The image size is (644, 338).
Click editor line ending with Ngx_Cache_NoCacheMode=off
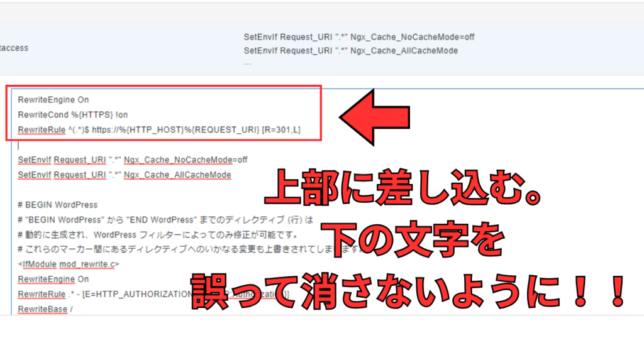click(x=133, y=160)
